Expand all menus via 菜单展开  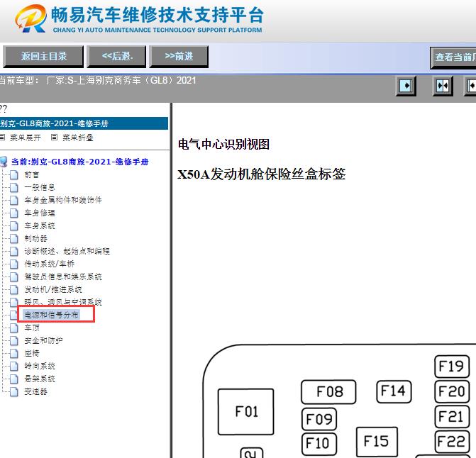coord(26,138)
